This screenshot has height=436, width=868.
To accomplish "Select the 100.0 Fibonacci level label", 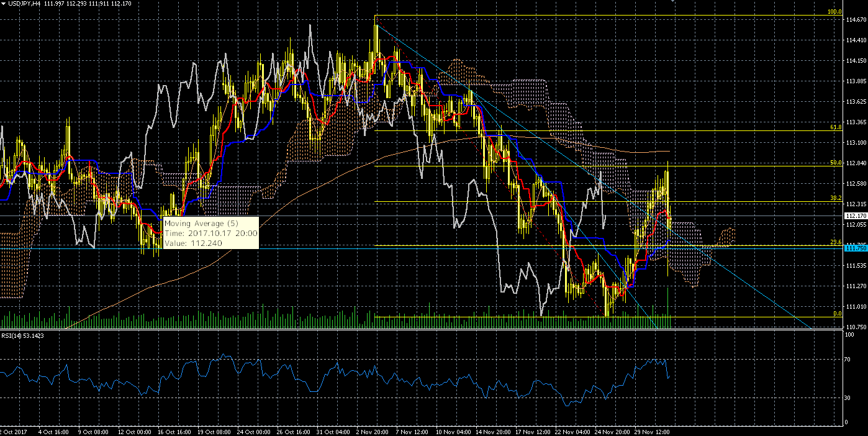I will (834, 12).
